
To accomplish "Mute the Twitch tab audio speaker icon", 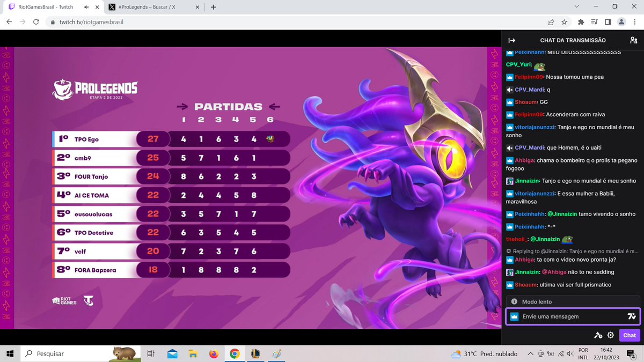I will pos(86,8).
